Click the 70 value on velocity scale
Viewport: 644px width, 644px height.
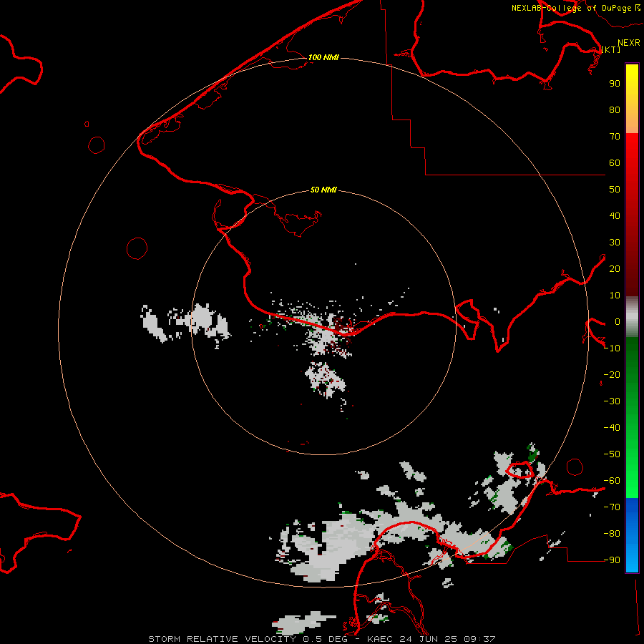615,137
